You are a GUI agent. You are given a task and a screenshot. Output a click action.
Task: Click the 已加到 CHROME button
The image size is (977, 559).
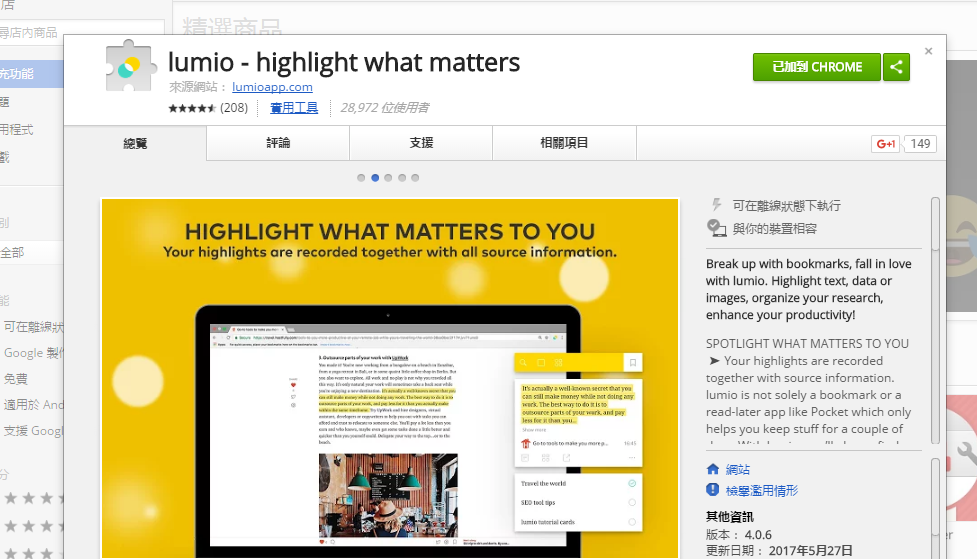coord(817,67)
